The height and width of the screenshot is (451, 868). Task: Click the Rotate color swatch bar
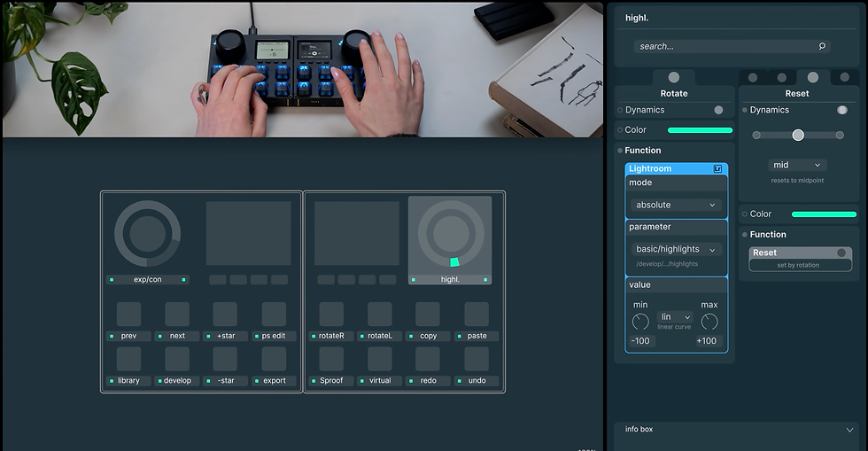(x=700, y=130)
